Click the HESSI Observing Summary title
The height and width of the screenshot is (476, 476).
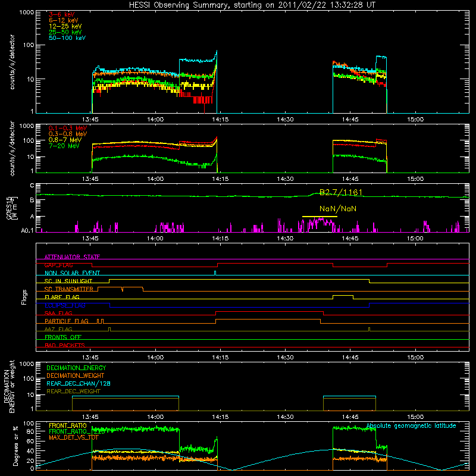(x=252, y=5)
